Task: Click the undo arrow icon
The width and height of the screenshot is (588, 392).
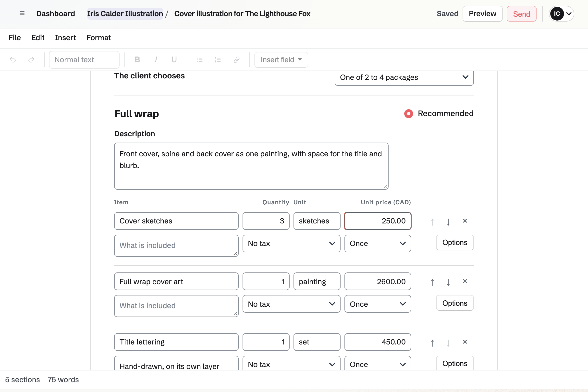Action: tap(13, 60)
